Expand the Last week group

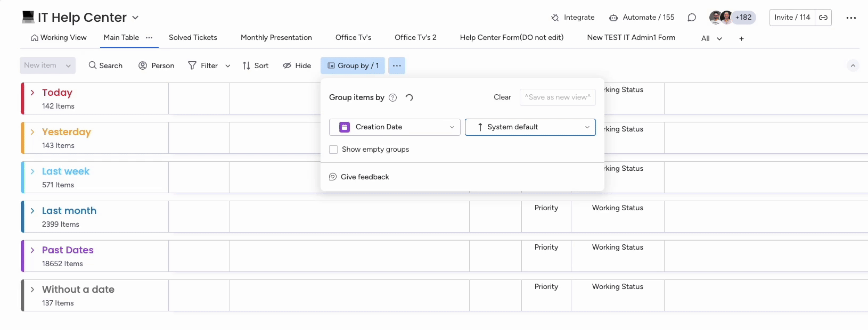coord(32,171)
